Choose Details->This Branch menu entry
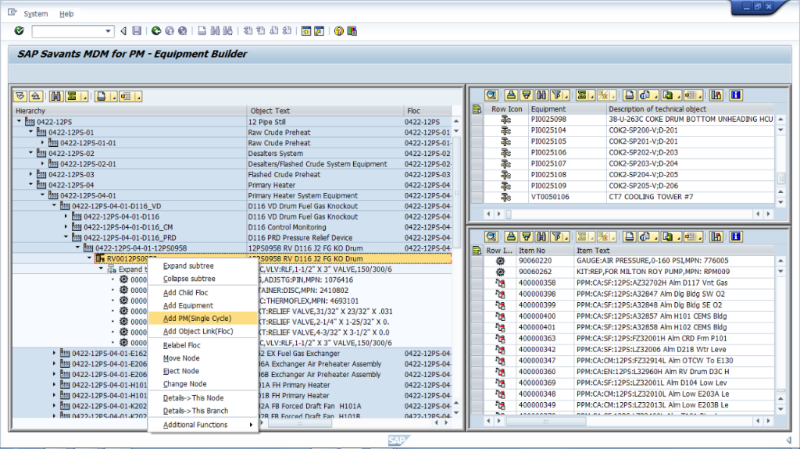 pos(195,410)
